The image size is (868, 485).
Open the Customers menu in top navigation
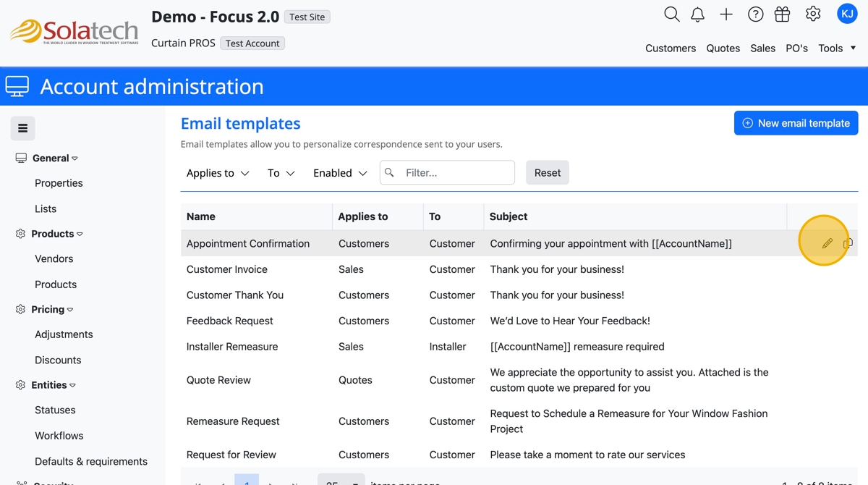670,48
